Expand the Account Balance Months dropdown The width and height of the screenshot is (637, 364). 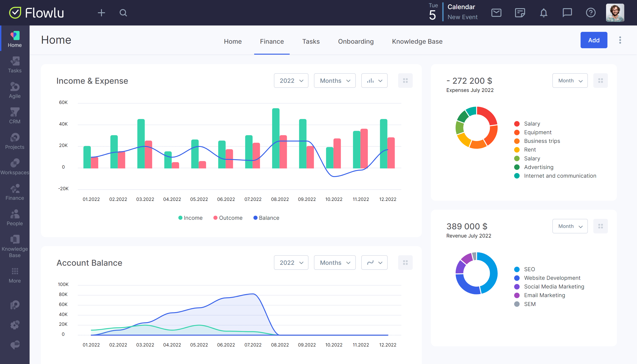click(334, 263)
